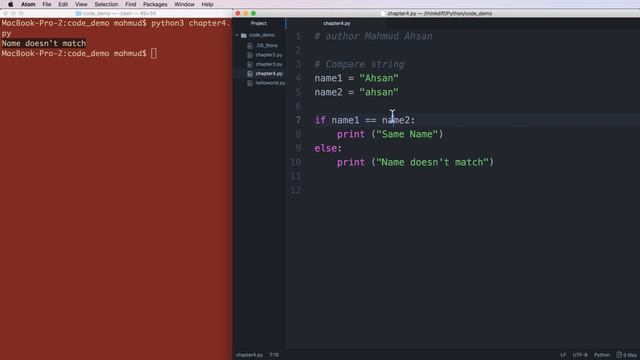The width and height of the screenshot is (640, 360).
Task: Switch to the chapter4.py editor tab
Action: [x=337, y=23]
